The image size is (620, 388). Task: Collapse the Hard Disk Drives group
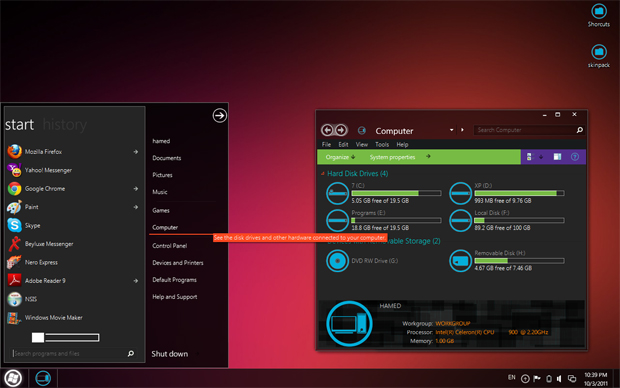coord(323,174)
